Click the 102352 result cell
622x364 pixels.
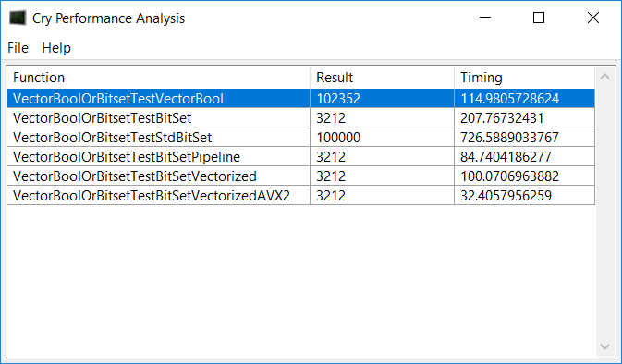tap(382, 98)
